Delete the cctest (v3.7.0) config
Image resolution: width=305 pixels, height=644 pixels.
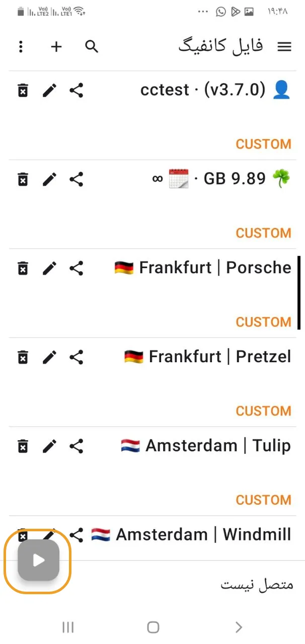click(23, 91)
